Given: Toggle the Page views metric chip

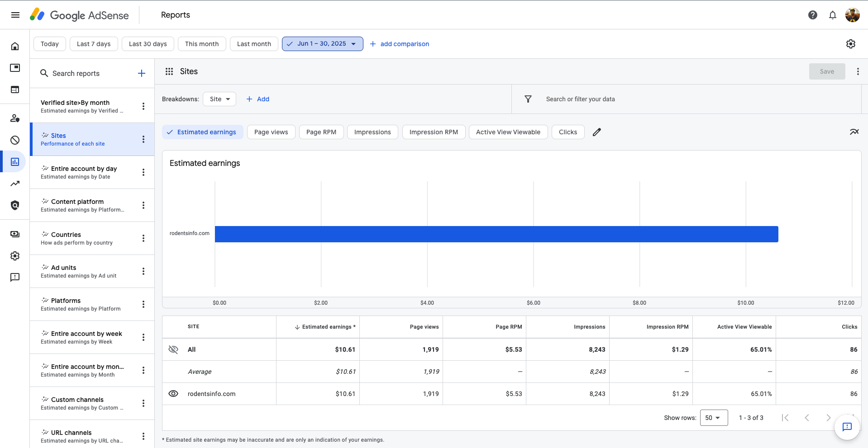Looking at the screenshot, I should (271, 132).
